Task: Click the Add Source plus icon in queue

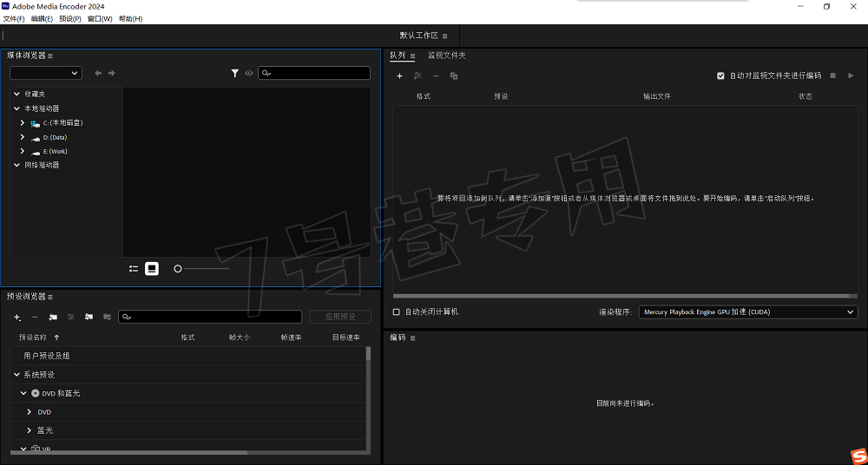Action: 399,75
